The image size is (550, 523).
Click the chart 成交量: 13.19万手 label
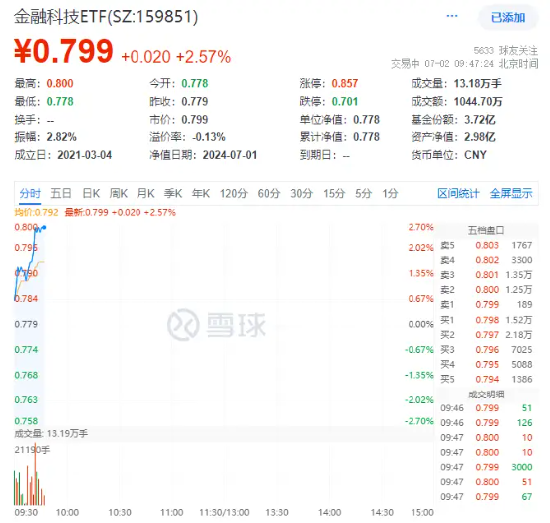tap(51, 434)
